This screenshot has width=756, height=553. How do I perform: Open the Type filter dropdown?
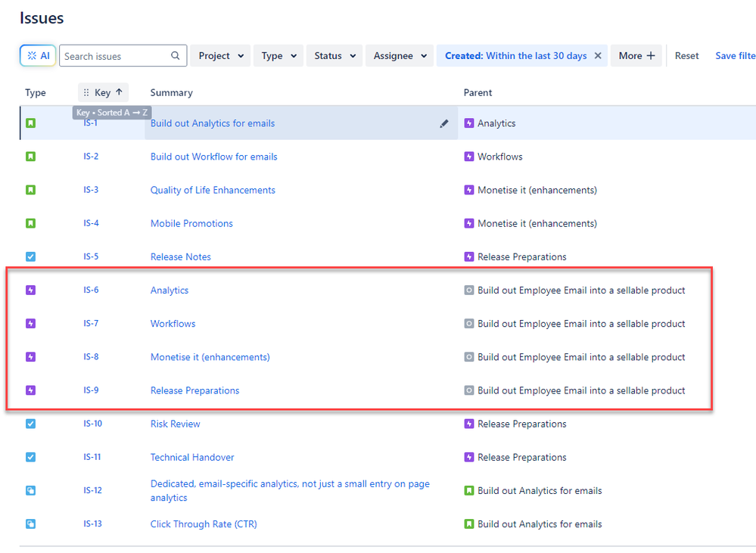(x=278, y=56)
